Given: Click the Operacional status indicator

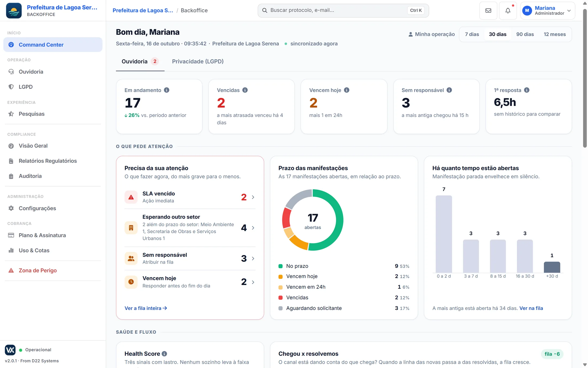Looking at the screenshot, I should (x=35, y=350).
